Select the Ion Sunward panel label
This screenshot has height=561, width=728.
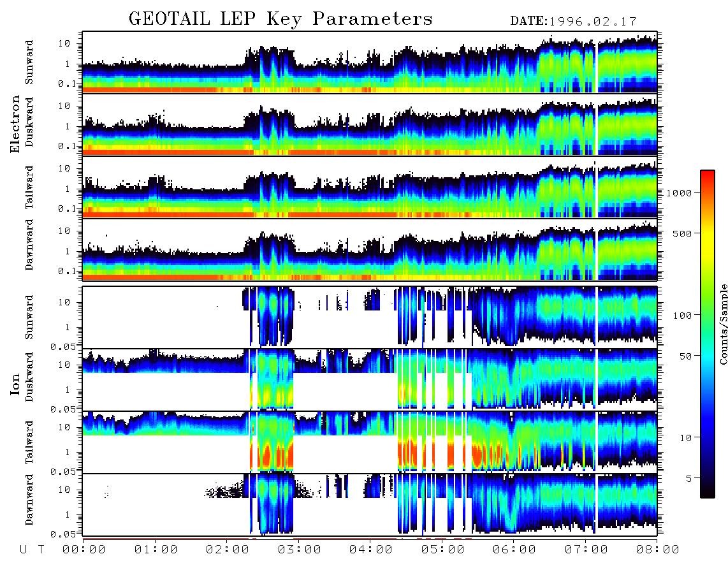pyautogui.click(x=29, y=317)
